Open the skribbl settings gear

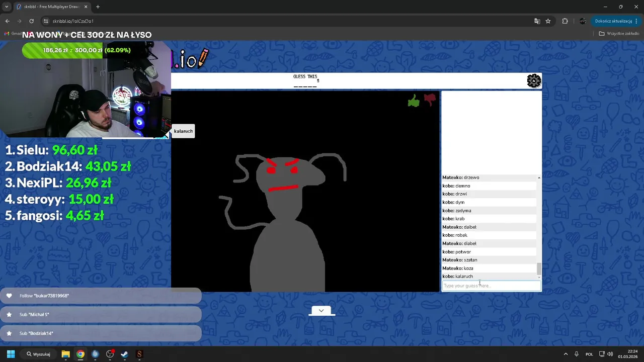click(534, 81)
